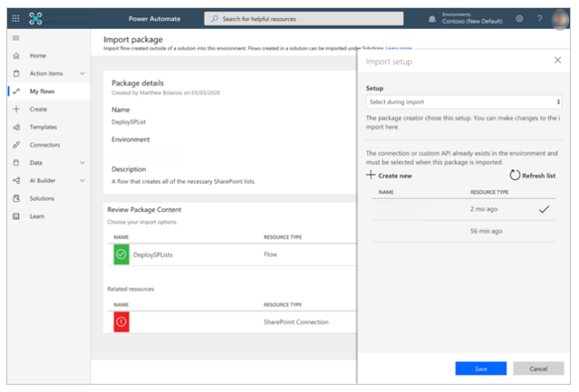The image size is (579, 392).
Task: Open the settings gear icon
Action: (519, 18)
